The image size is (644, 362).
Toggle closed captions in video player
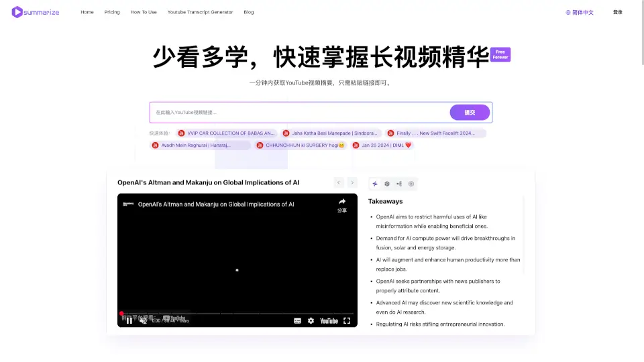pos(297,320)
